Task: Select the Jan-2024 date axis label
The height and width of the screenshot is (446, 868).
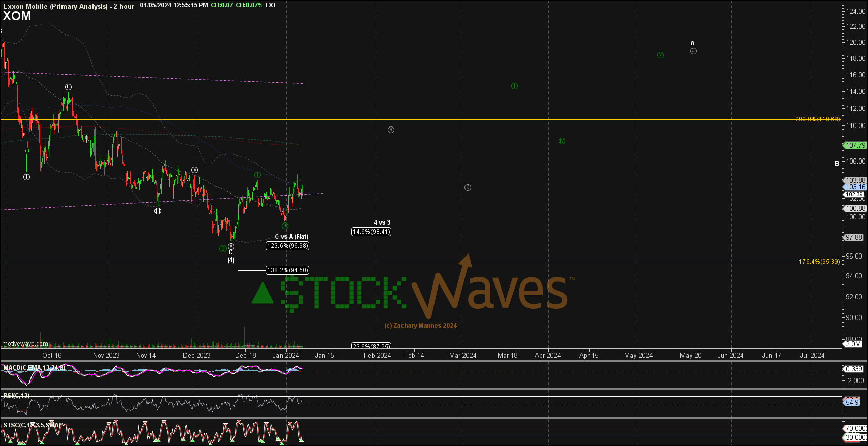Action: click(286, 355)
